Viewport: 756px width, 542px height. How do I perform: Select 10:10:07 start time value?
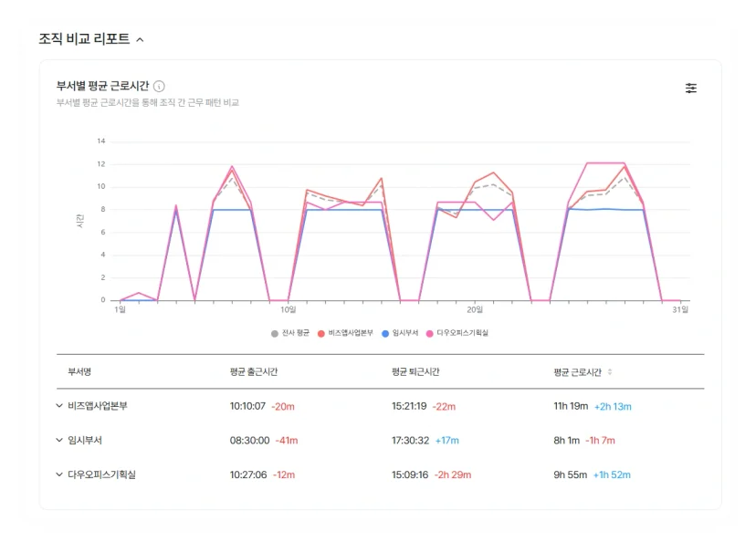[247, 406]
